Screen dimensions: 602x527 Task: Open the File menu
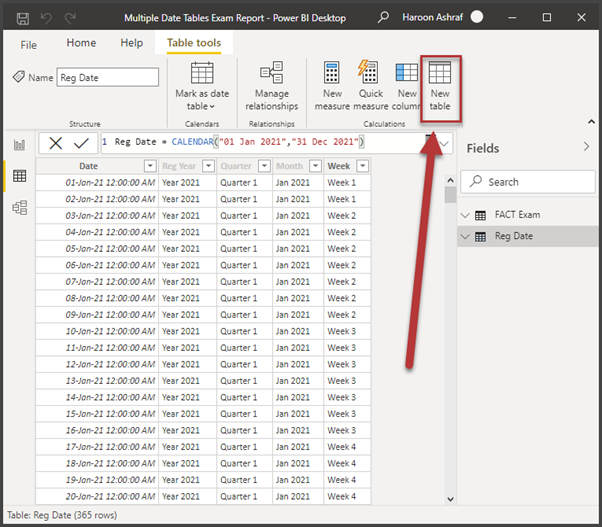pos(29,45)
